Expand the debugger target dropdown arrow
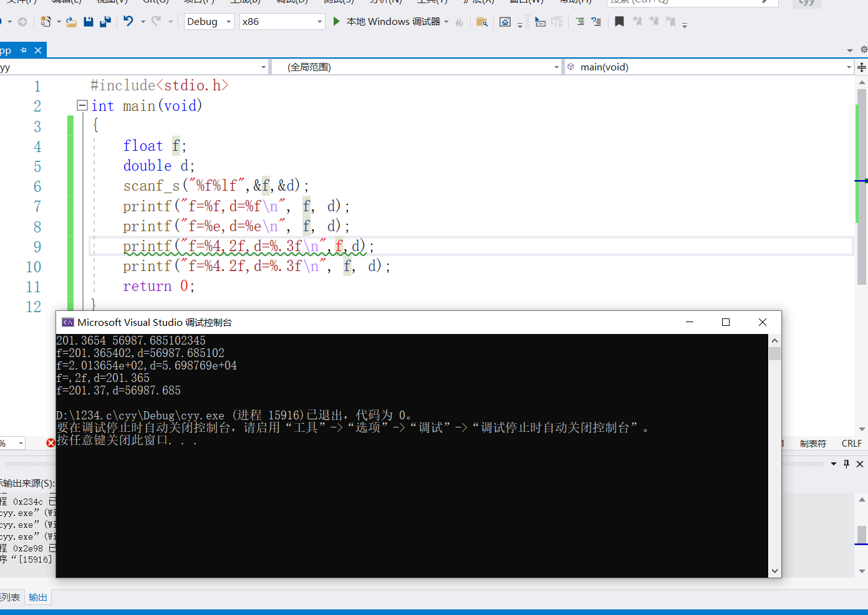868x615 pixels. pos(446,22)
